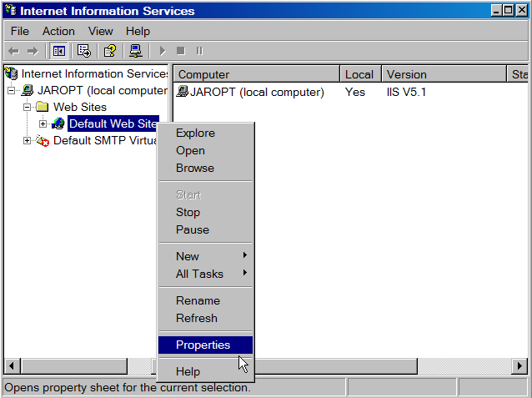This screenshot has height=398, width=532.
Task: Sort by the Version column header
Action: tap(444, 74)
